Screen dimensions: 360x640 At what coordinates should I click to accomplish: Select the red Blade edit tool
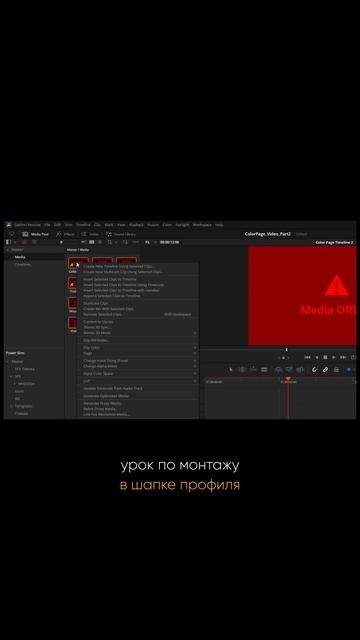231,370
